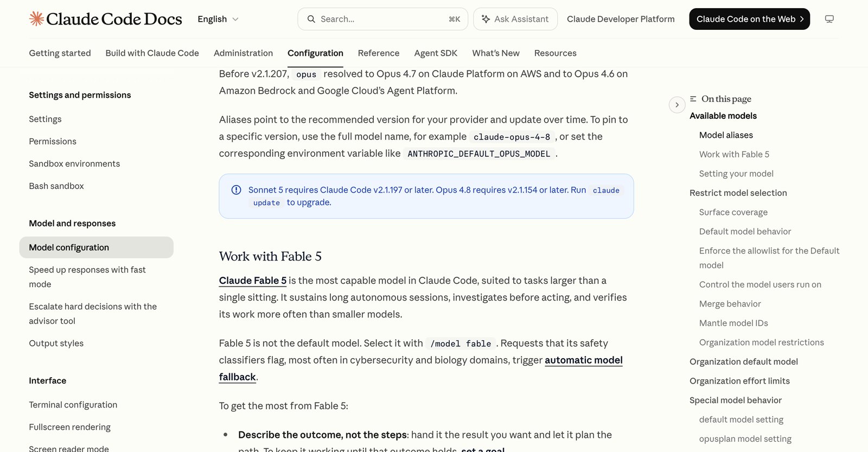Open the Agent SDK tab

click(x=436, y=53)
